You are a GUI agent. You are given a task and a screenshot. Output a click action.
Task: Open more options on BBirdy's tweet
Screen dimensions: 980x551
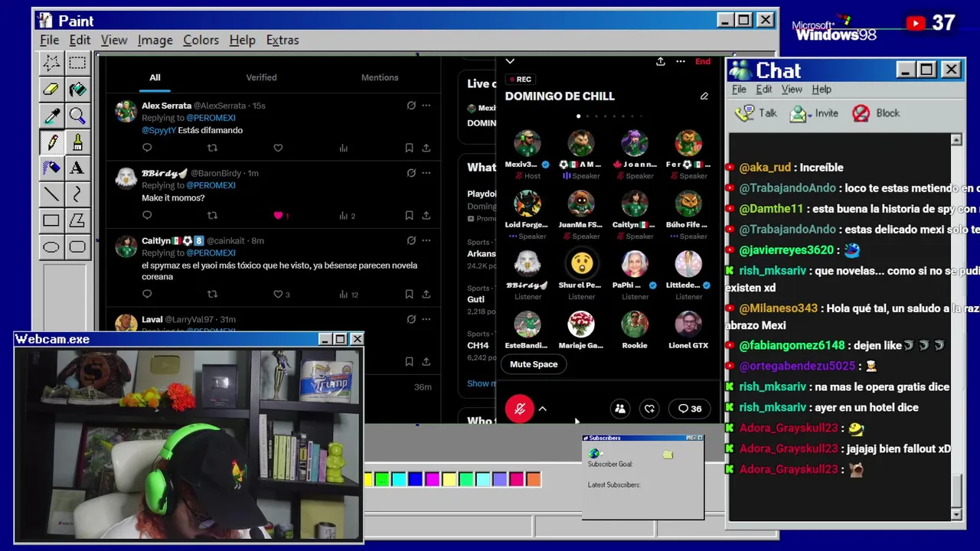click(426, 173)
